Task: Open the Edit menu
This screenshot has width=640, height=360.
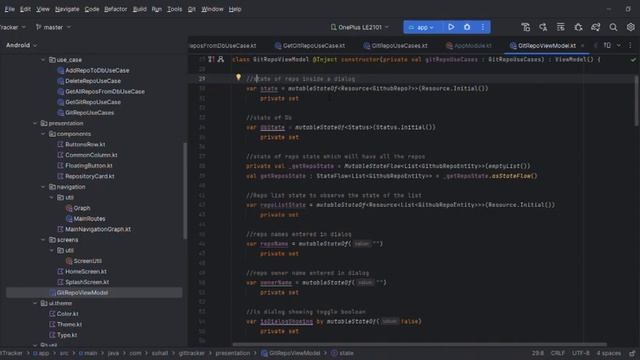Action: tap(25, 9)
